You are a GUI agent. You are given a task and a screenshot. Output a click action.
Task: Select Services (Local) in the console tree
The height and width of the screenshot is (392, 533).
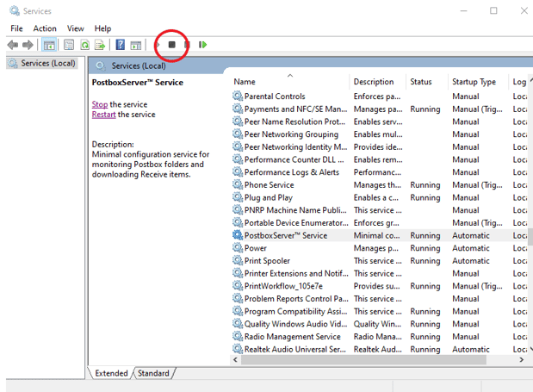48,63
